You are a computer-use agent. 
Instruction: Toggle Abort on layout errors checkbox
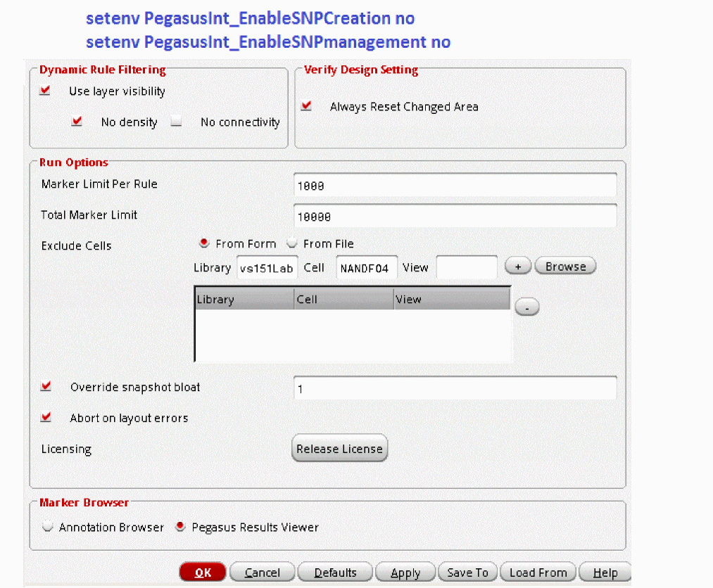pyautogui.click(x=46, y=417)
